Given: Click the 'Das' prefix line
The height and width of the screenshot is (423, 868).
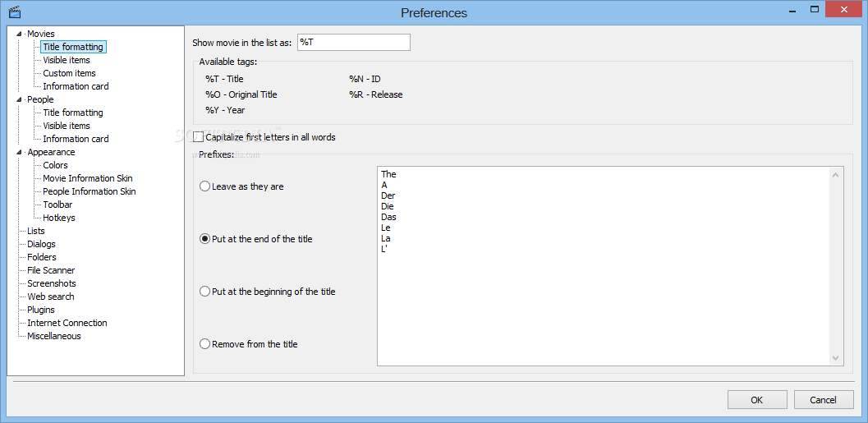Looking at the screenshot, I should pos(388,217).
